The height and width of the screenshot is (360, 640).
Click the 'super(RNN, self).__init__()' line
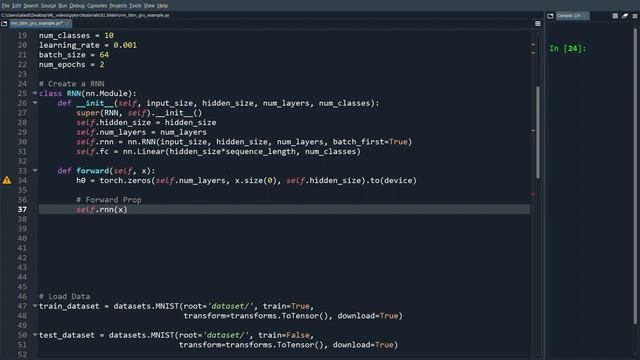coord(139,113)
